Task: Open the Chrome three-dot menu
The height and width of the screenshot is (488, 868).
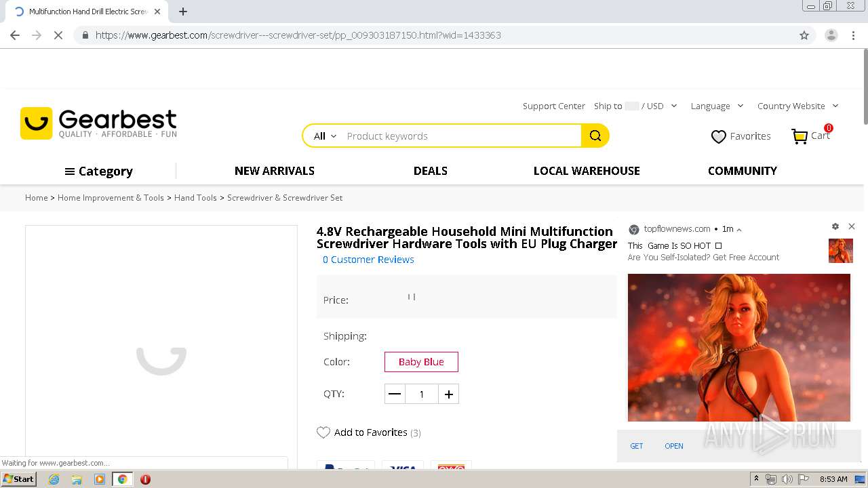Action: pyautogui.click(x=853, y=35)
